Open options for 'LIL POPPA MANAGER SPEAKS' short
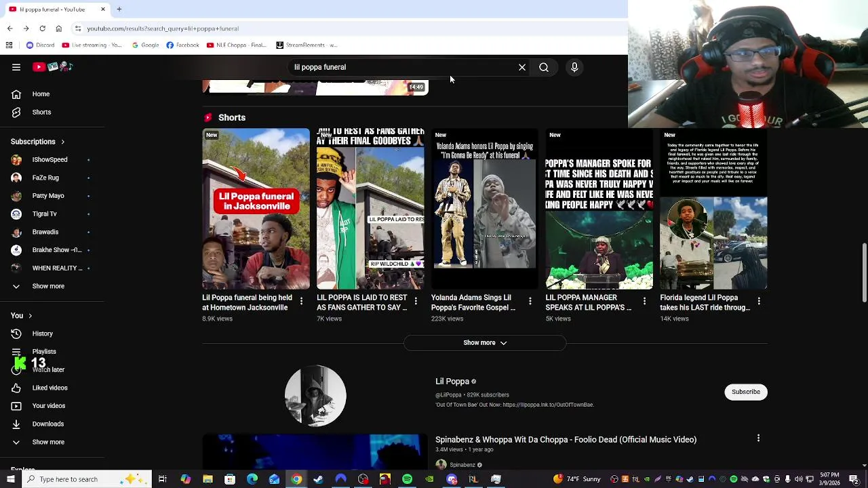Image resolution: width=868 pixels, height=488 pixels. (x=645, y=301)
